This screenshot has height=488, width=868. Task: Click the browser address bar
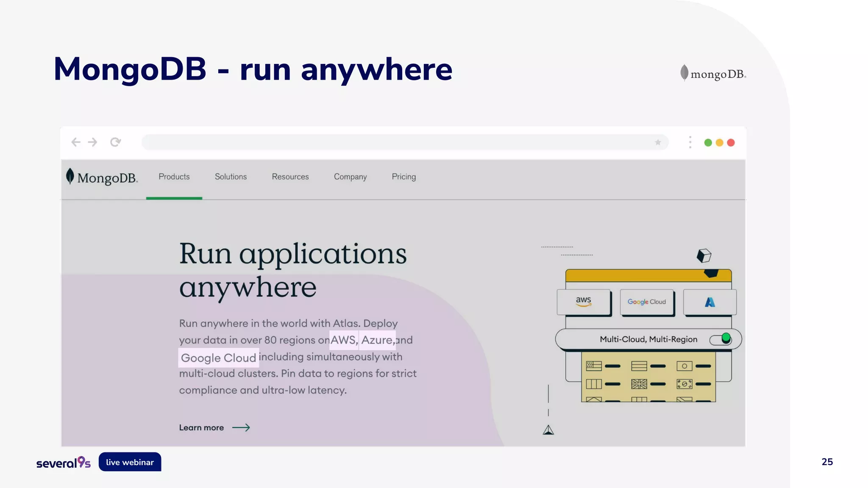(x=405, y=142)
